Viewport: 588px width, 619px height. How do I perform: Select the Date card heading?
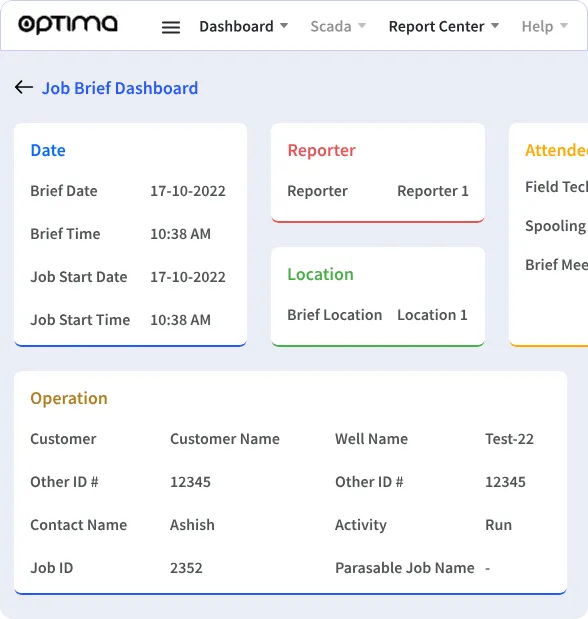[48, 150]
